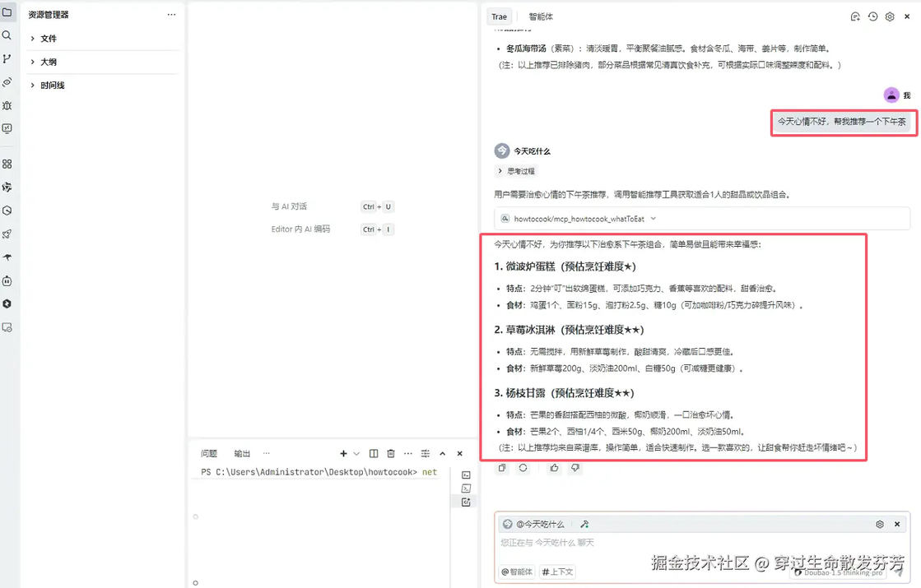Delete terminal with trash icon
This screenshot has height=588, width=921.
[x=391, y=454]
